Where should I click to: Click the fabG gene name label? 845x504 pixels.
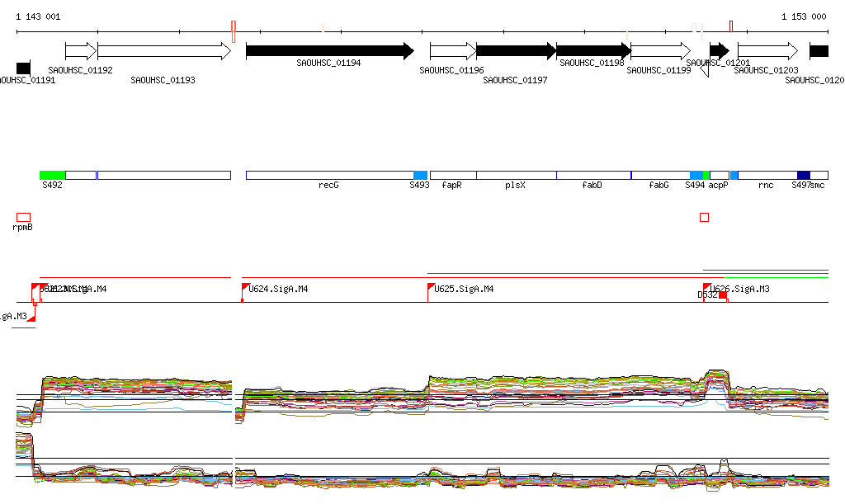pyautogui.click(x=659, y=186)
